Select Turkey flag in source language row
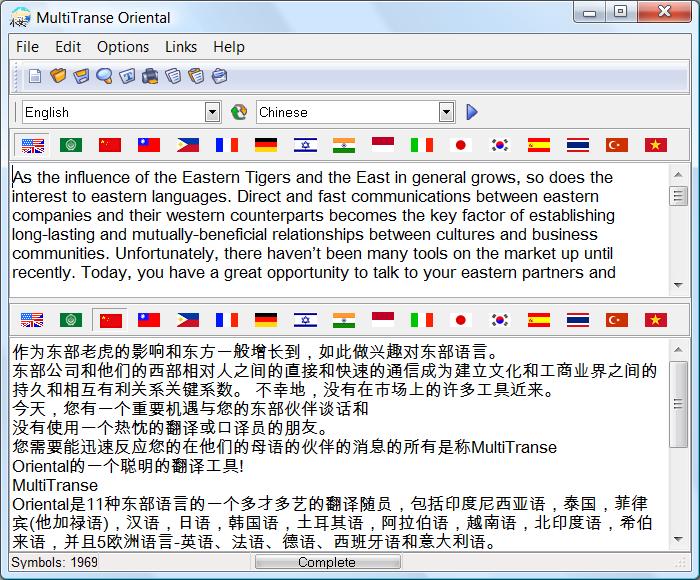Screen dimensions: 700x580 (x=617, y=145)
